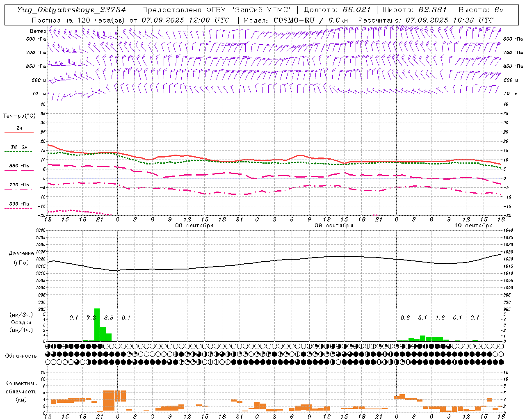Click the Конвективн. convective cloud label
The height and width of the screenshot is (420, 525).
click(x=21, y=383)
